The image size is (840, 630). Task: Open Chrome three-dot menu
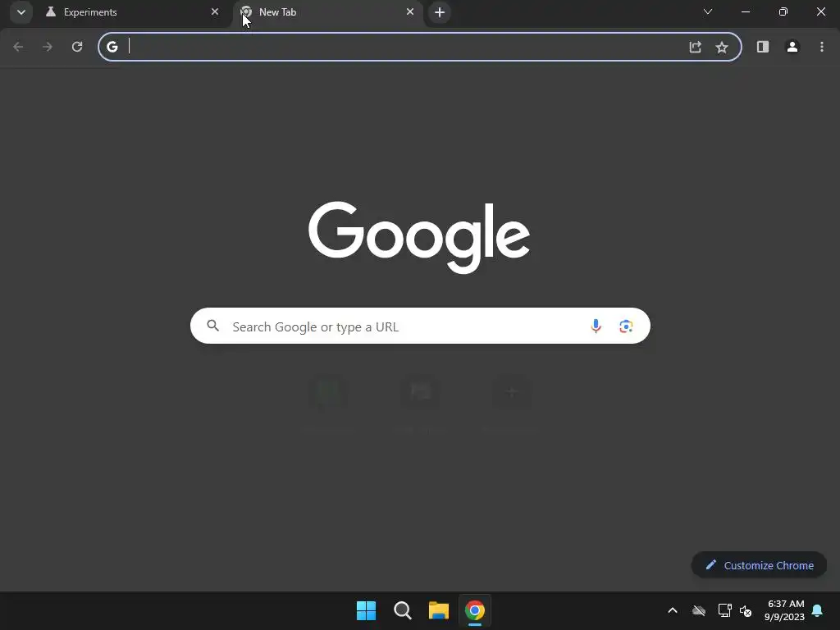[x=822, y=47]
